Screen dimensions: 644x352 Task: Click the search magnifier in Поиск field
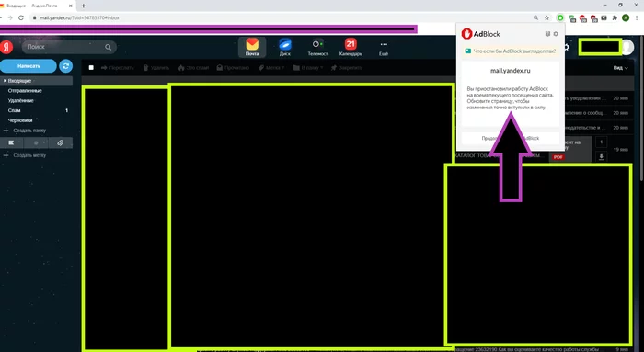(x=108, y=47)
